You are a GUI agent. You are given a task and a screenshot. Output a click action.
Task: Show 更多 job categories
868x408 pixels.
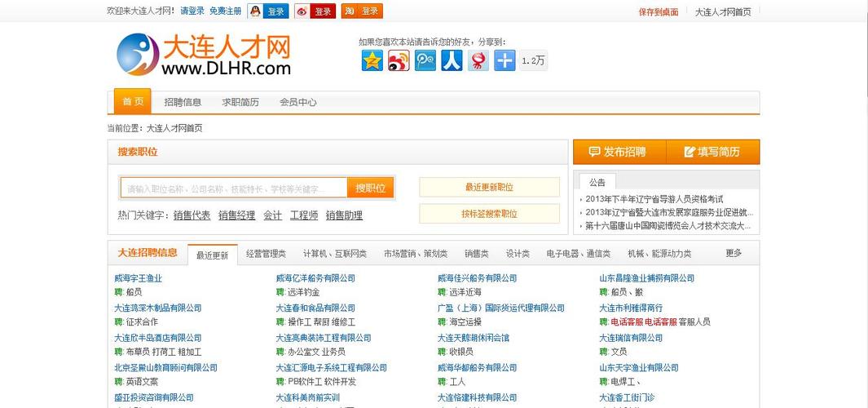pos(734,253)
